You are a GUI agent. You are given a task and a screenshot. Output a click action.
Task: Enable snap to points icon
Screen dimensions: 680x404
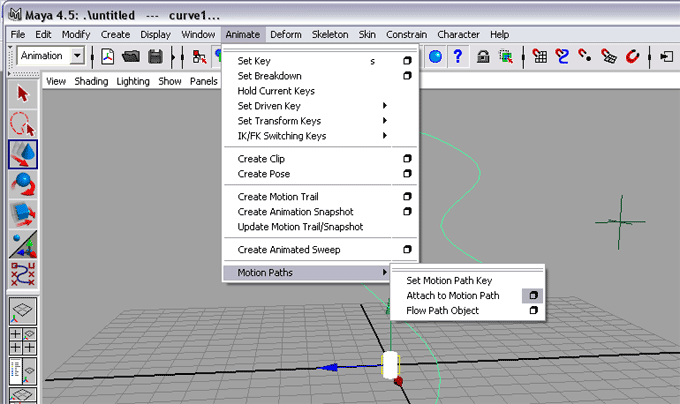[x=585, y=56]
